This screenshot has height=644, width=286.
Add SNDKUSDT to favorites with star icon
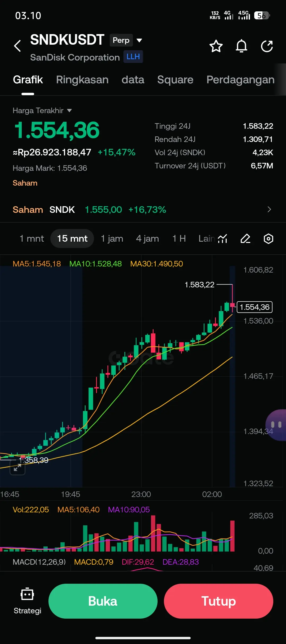[216, 46]
